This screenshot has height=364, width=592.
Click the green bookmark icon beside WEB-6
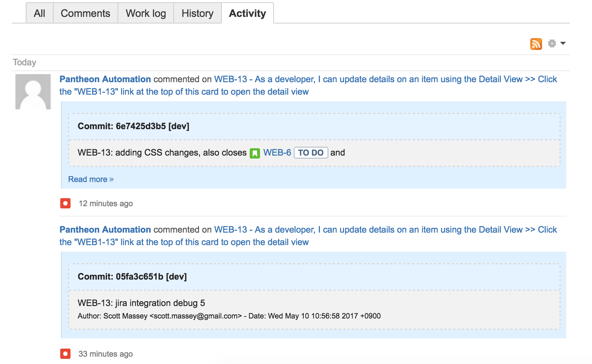(x=255, y=152)
